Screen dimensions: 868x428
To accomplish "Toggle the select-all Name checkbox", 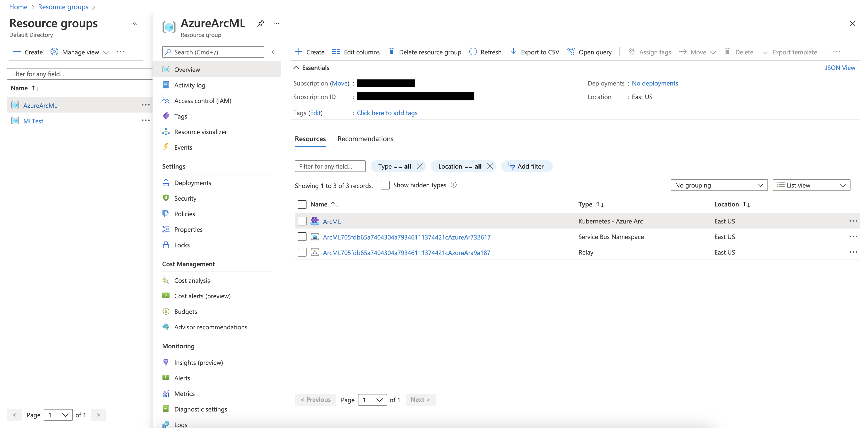I will click(x=302, y=204).
